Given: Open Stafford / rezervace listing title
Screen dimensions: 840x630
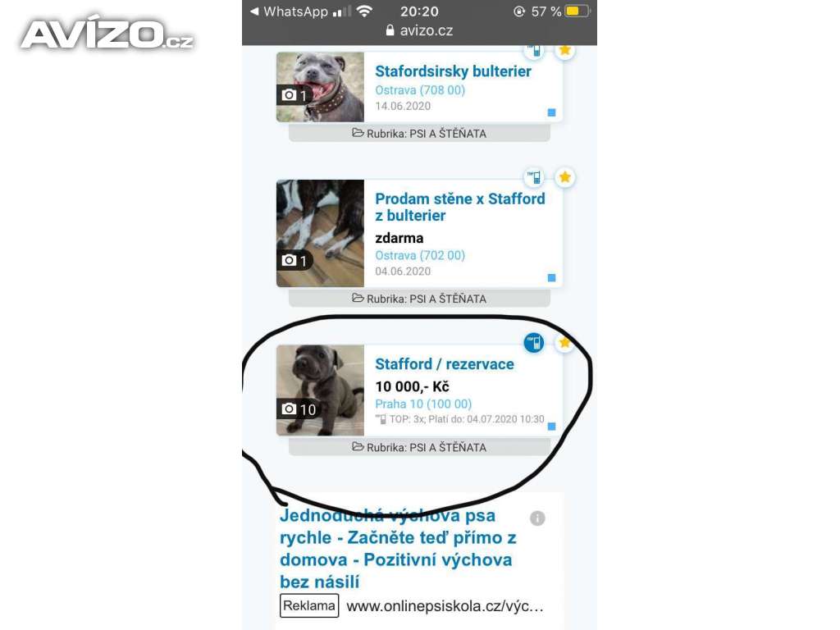Looking at the screenshot, I should [445, 364].
